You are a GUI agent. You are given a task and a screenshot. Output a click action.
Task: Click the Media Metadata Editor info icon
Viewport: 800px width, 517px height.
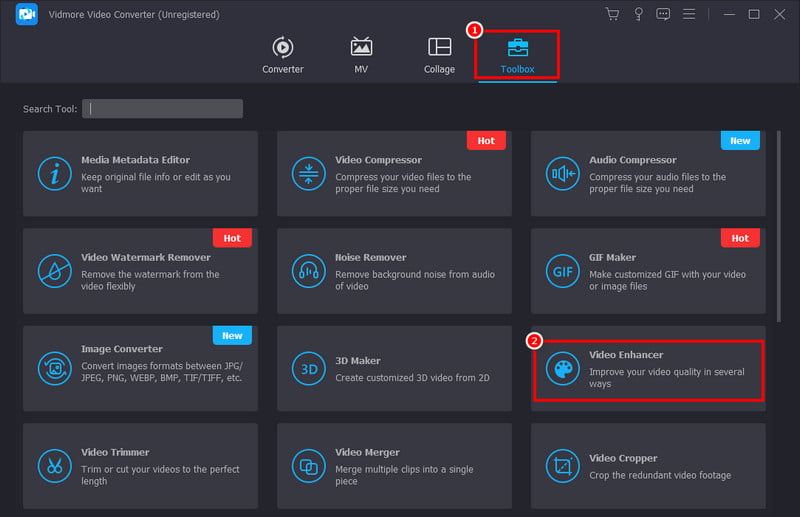click(55, 174)
